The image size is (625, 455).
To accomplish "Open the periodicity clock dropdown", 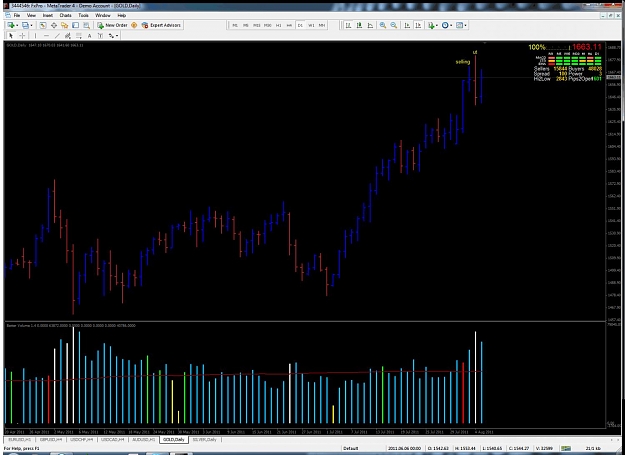I will tap(447, 25).
